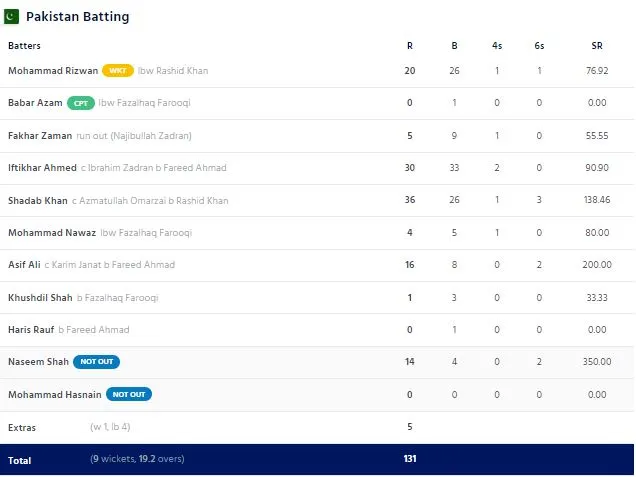The image size is (636, 477).
Task: Click the WKT badge beside Mohammad Rizwan
Action: pos(118,71)
